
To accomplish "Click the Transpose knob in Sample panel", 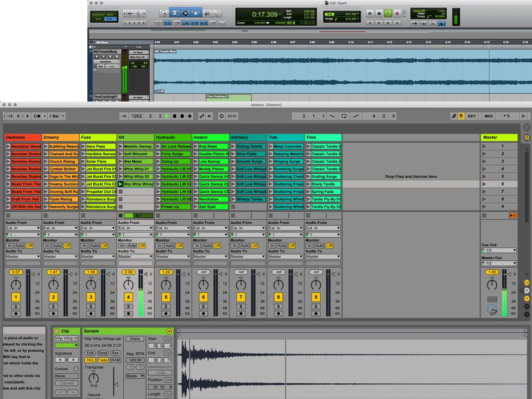I will [94, 378].
